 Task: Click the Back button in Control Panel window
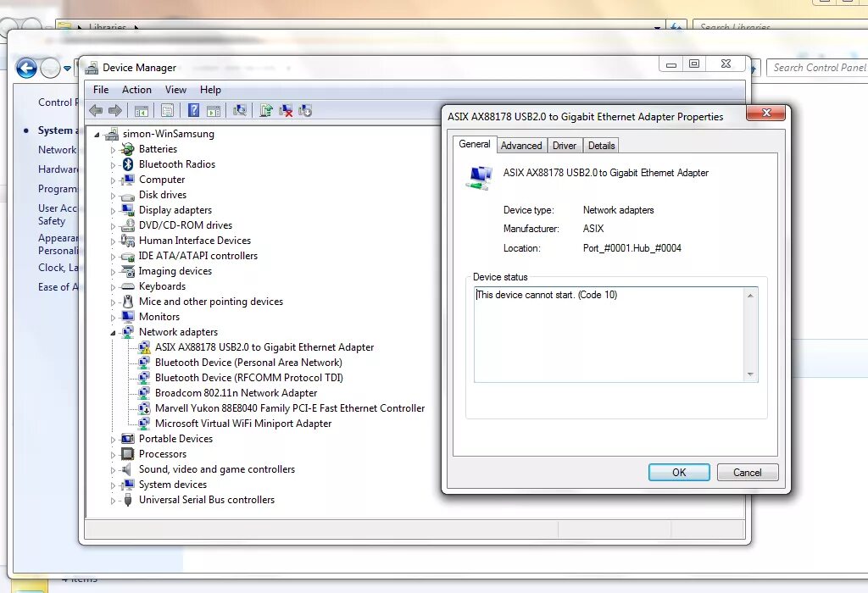[26, 69]
